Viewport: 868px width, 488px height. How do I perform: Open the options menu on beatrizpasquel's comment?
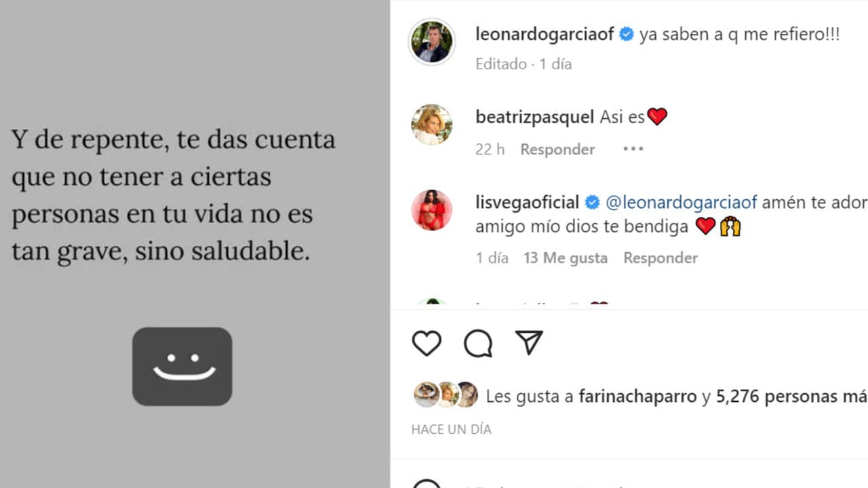633,148
